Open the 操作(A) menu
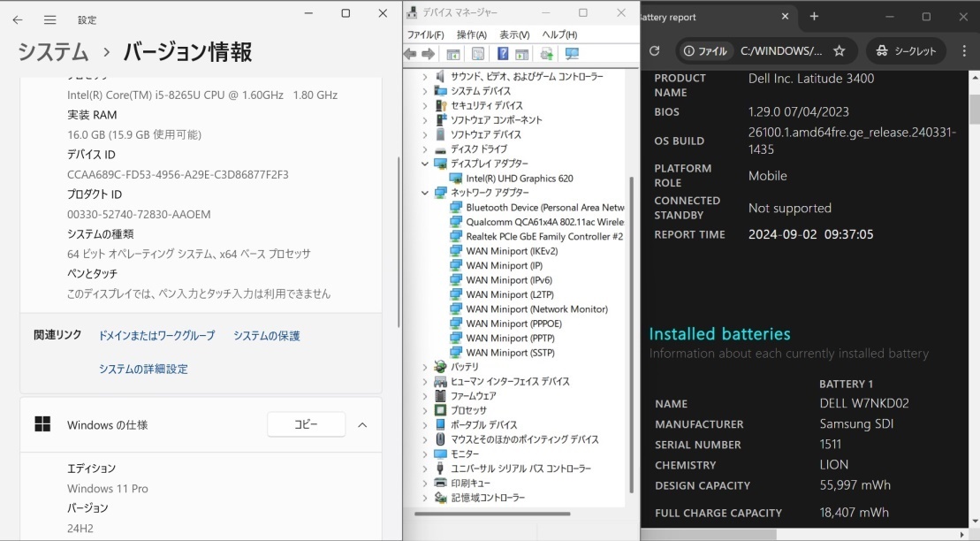980x541 pixels. point(471,34)
